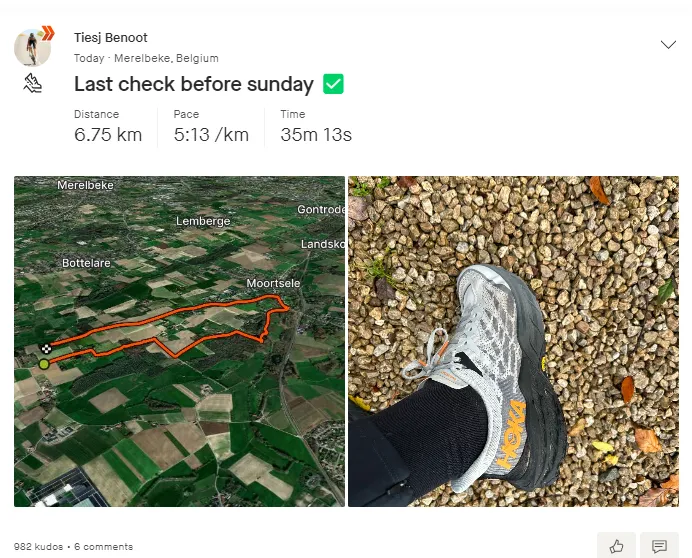Click the 35m 13s time stat
The width and height of the screenshot is (692, 558).
(316, 135)
